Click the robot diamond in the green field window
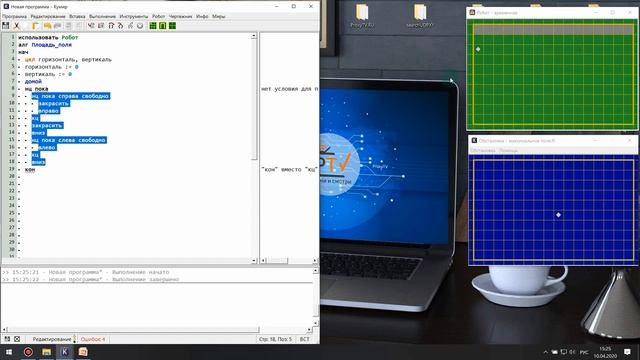The height and width of the screenshot is (360, 640). (478, 49)
